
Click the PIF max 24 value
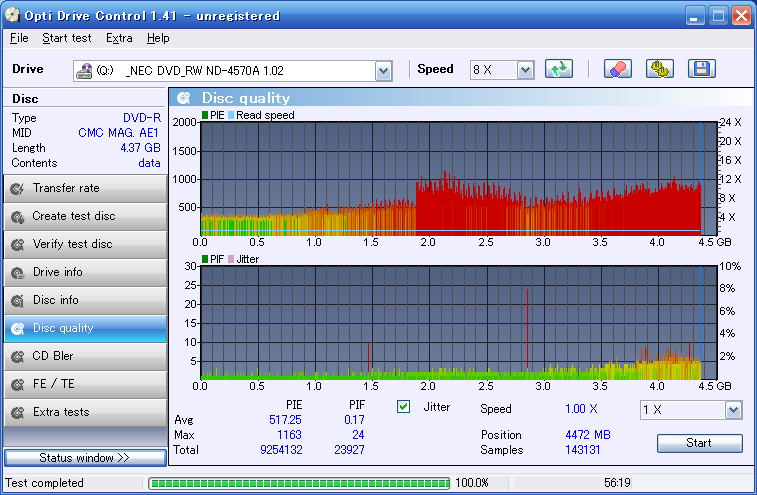(x=358, y=435)
